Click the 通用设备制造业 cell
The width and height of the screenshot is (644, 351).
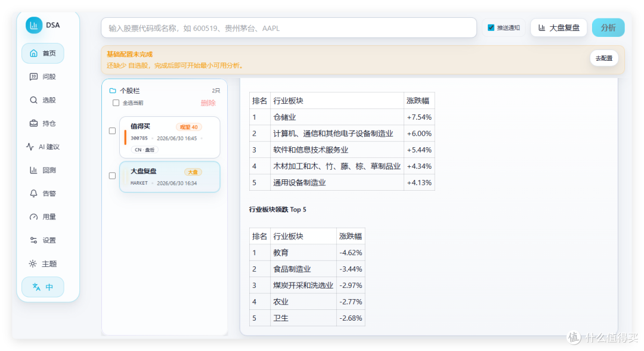[337, 183]
